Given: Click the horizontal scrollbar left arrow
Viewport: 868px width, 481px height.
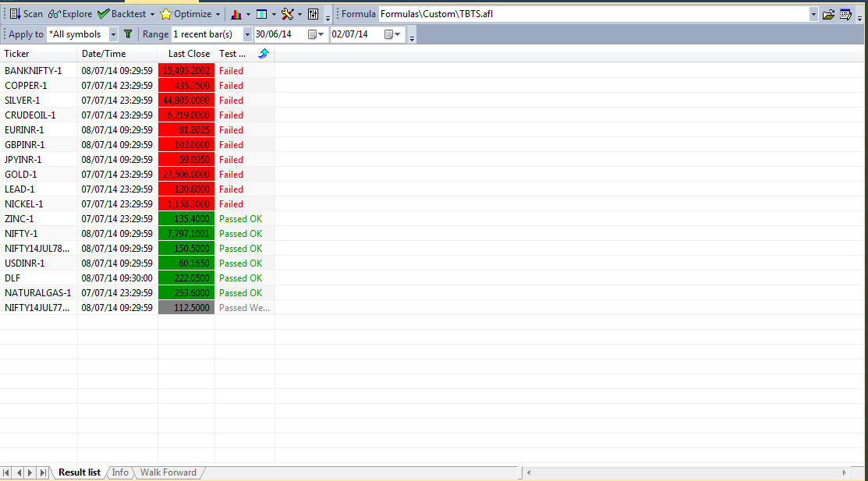Looking at the screenshot, I should click(x=529, y=472).
